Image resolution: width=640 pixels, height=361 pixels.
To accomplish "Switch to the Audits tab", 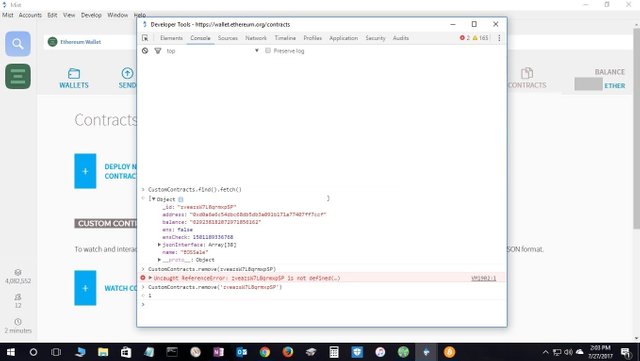I will [401, 38].
